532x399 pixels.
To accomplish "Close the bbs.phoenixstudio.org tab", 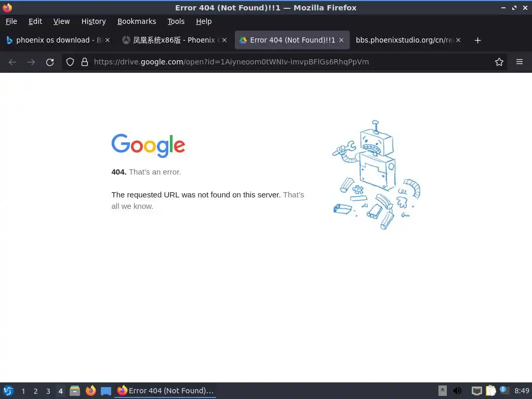I will click(x=458, y=40).
